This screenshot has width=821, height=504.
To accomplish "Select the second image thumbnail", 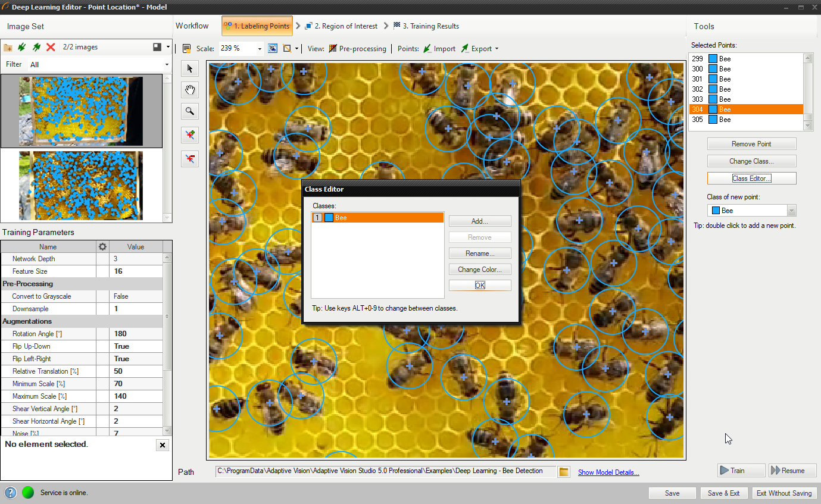I will (x=81, y=186).
